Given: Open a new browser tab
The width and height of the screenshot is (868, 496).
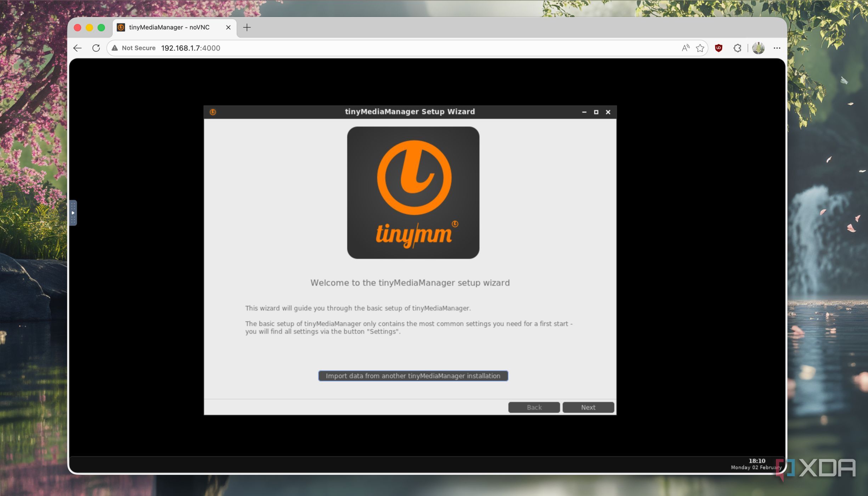Looking at the screenshot, I should 247,27.
